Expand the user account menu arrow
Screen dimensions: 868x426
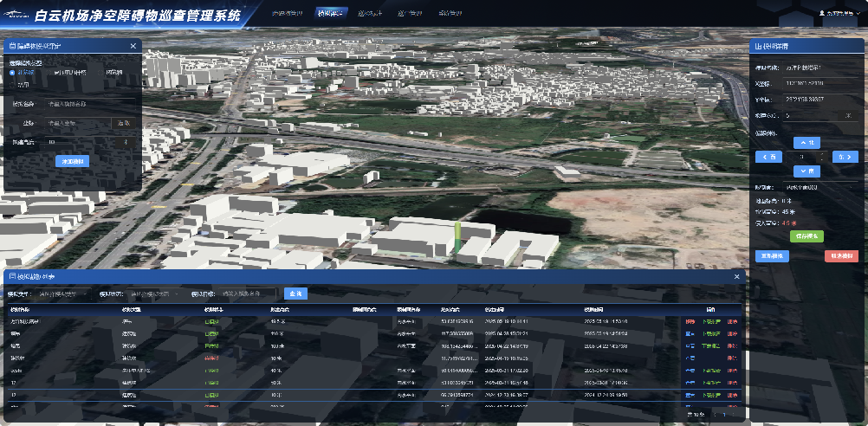856,14
